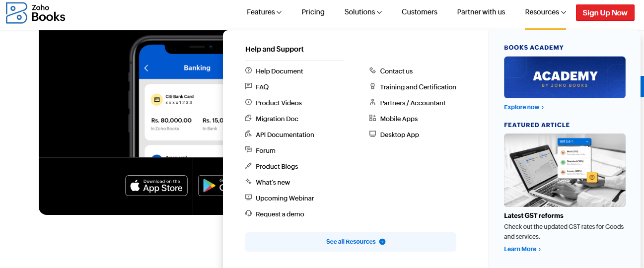
Task: Go to the Pricing page
Action: click(313, 12)
